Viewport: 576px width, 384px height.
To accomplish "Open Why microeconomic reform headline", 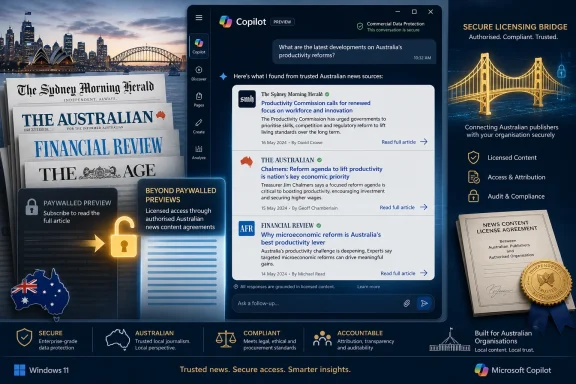I will (x=321, y=238).
